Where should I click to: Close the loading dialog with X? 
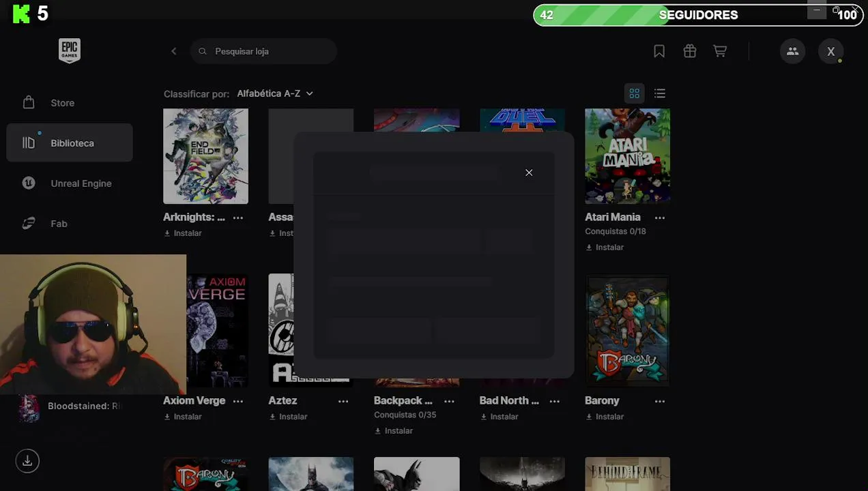pos(529,173)
